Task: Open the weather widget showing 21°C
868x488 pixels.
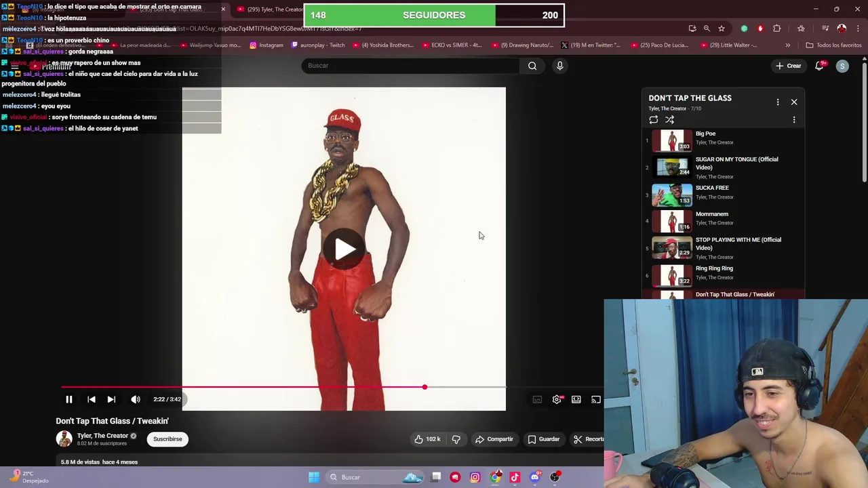Action: [30, 477]
